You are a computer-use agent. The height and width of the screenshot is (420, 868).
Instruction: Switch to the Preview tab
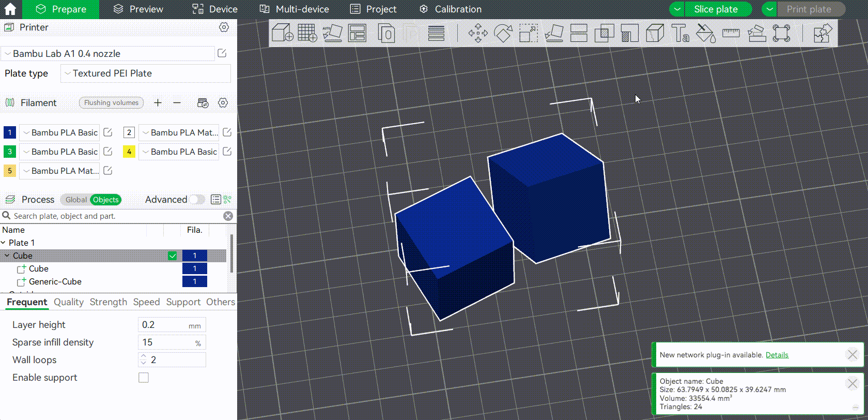coord(138,9)
